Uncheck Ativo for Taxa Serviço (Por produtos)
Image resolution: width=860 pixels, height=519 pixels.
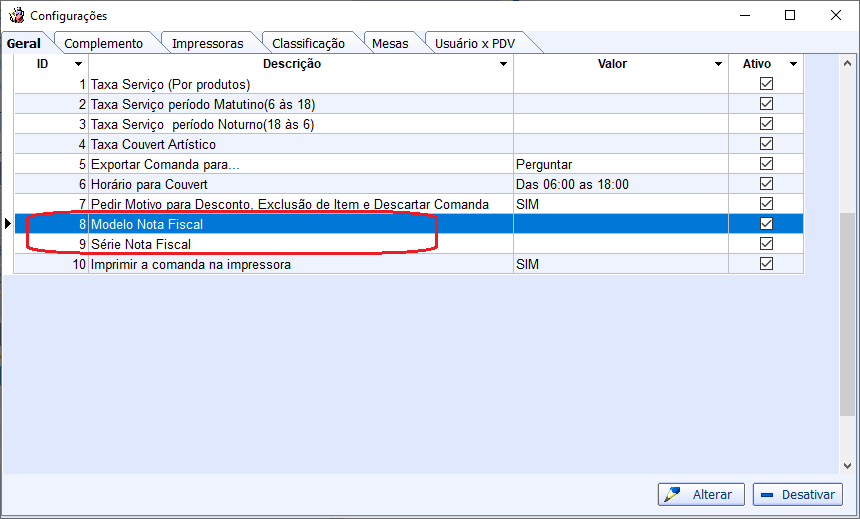(766, 84)
